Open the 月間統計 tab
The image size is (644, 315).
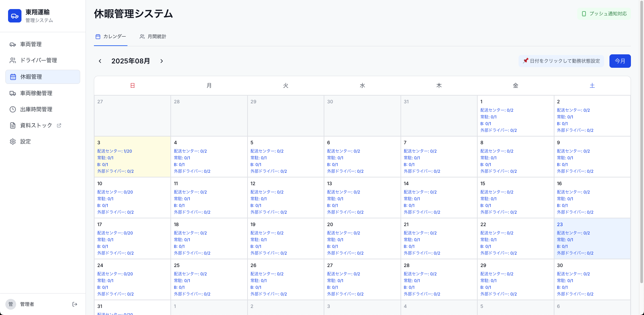click(x=153, y=37)
